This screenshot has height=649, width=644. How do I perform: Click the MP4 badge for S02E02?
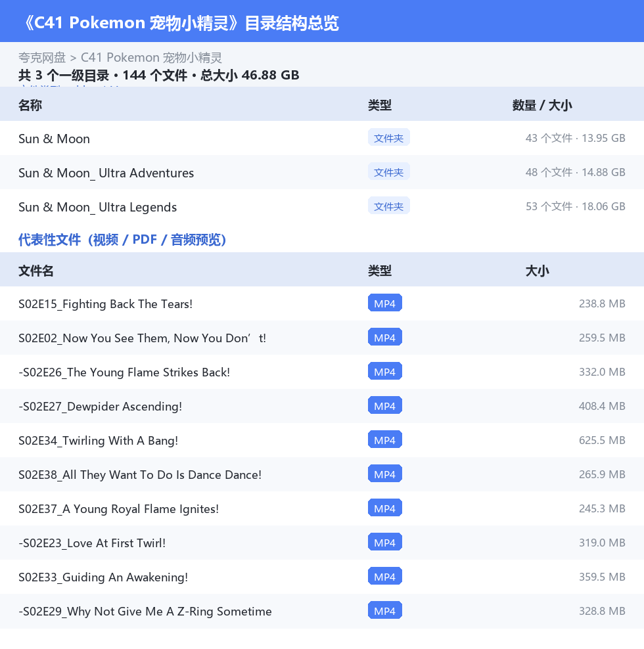point(384,338)
